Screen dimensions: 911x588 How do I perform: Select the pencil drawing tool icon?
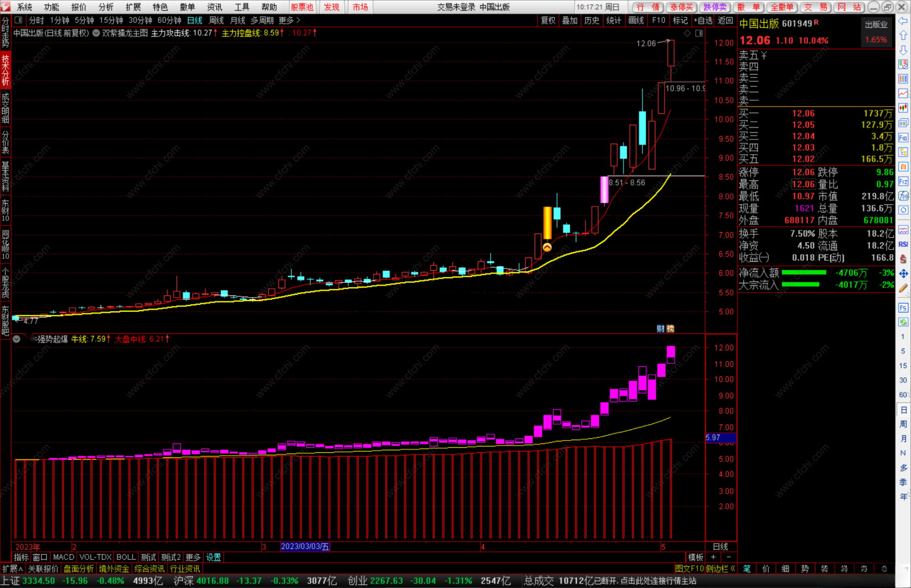click(x=903, y=288)
